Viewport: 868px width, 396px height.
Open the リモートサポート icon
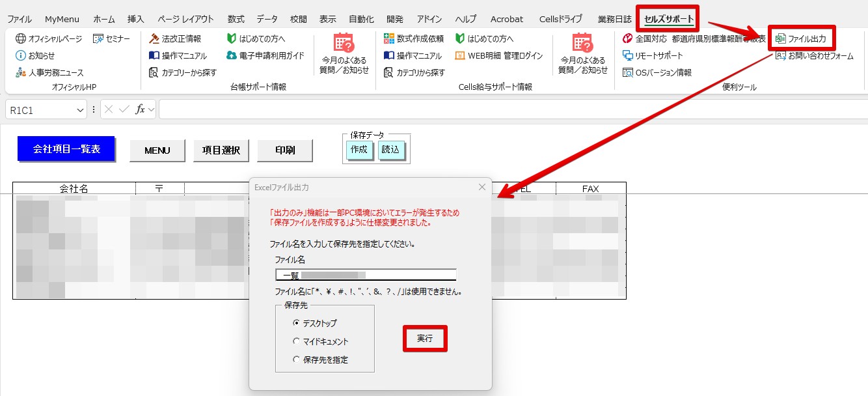(628, 56)
